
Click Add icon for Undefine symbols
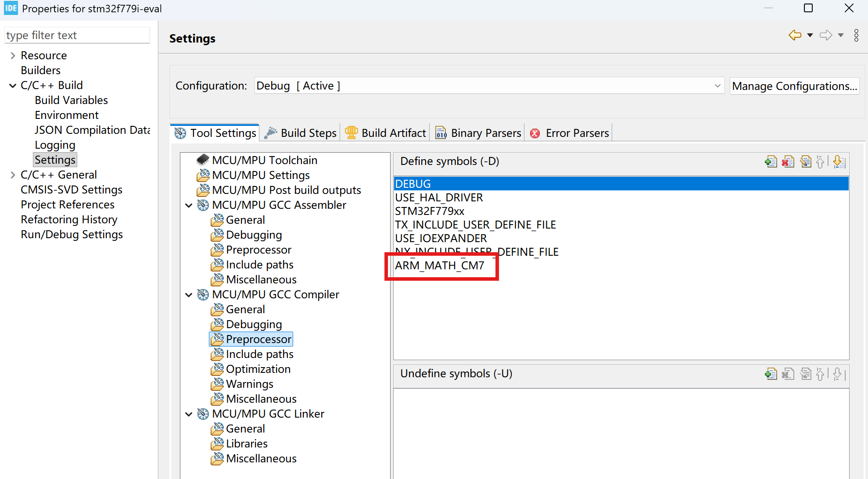[x=771, y=374]
